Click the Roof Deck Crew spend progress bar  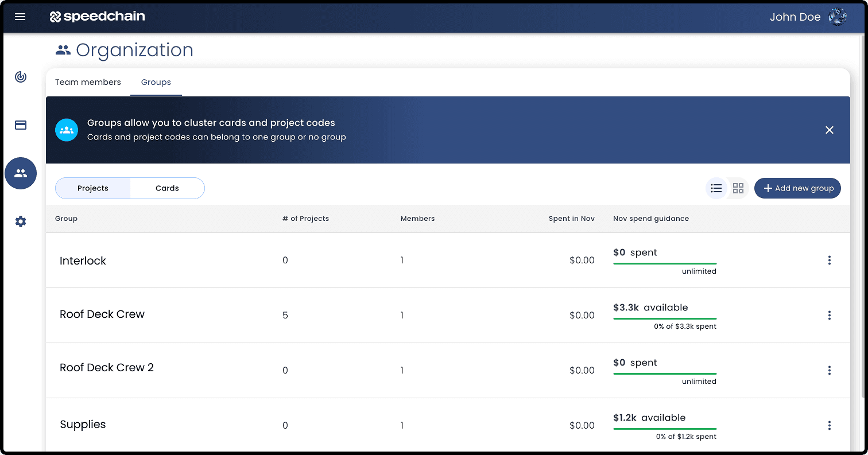(x=665, y=318)
